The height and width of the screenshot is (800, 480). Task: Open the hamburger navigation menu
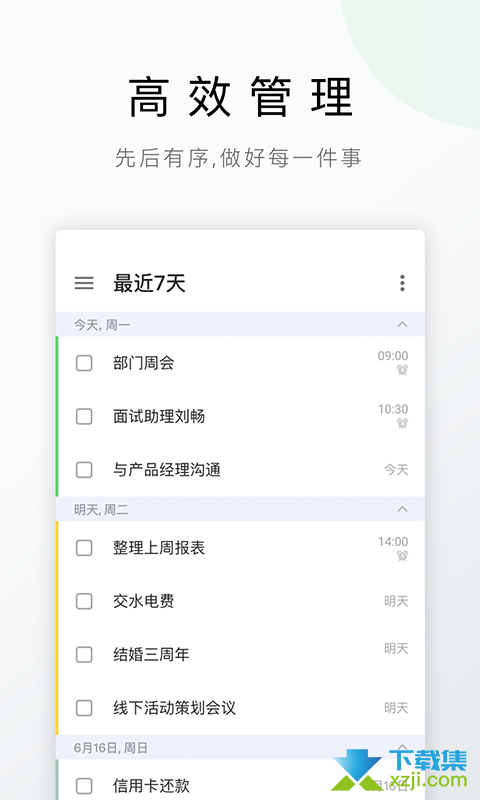point(84,283)
